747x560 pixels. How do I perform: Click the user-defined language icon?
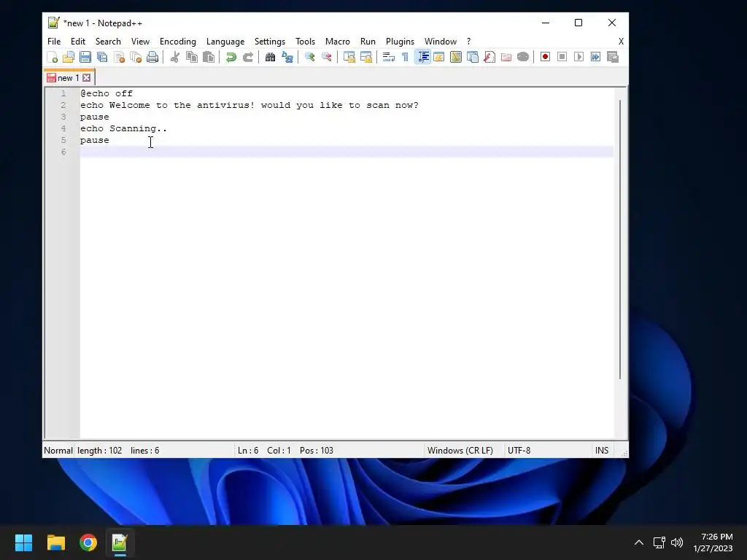point(438,57)
